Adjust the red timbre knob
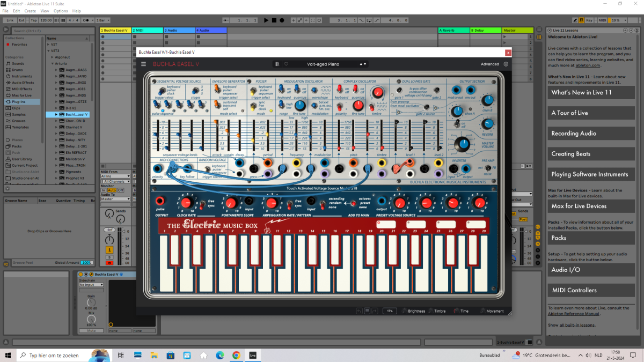The height and width of the screenshot is (362, 644). pyautogui.click(x=378, y=92)
